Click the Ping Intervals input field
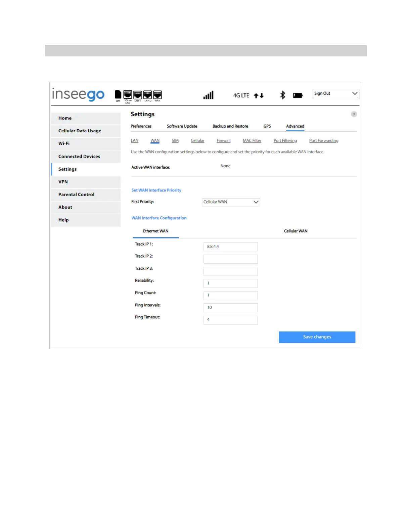 [x=230, y=308]
